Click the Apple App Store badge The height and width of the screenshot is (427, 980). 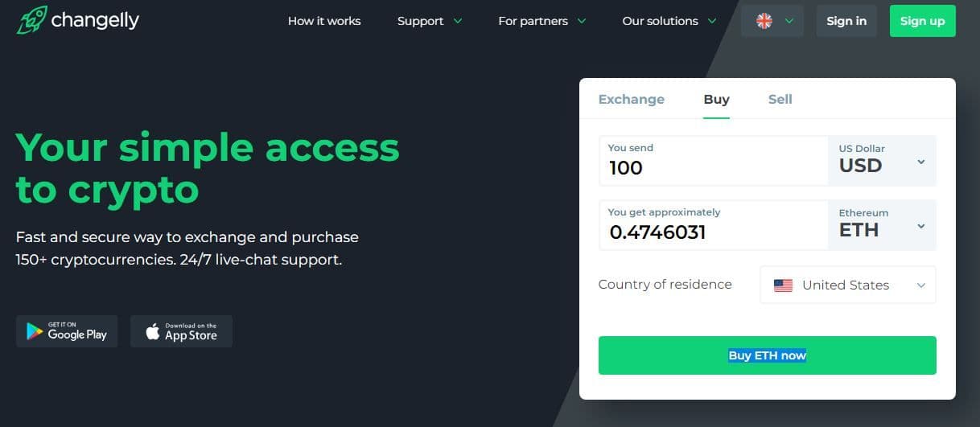(x=181, y=331)
